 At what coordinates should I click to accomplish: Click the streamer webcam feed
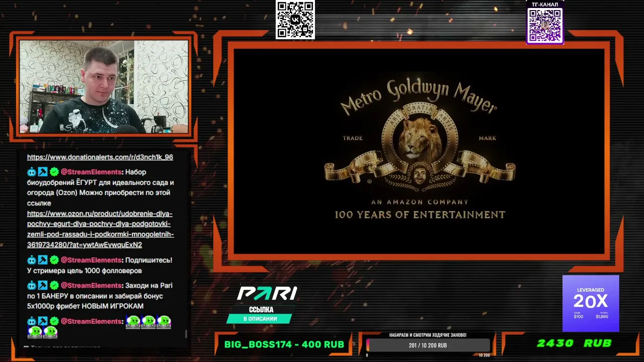[x=104, y=86]
